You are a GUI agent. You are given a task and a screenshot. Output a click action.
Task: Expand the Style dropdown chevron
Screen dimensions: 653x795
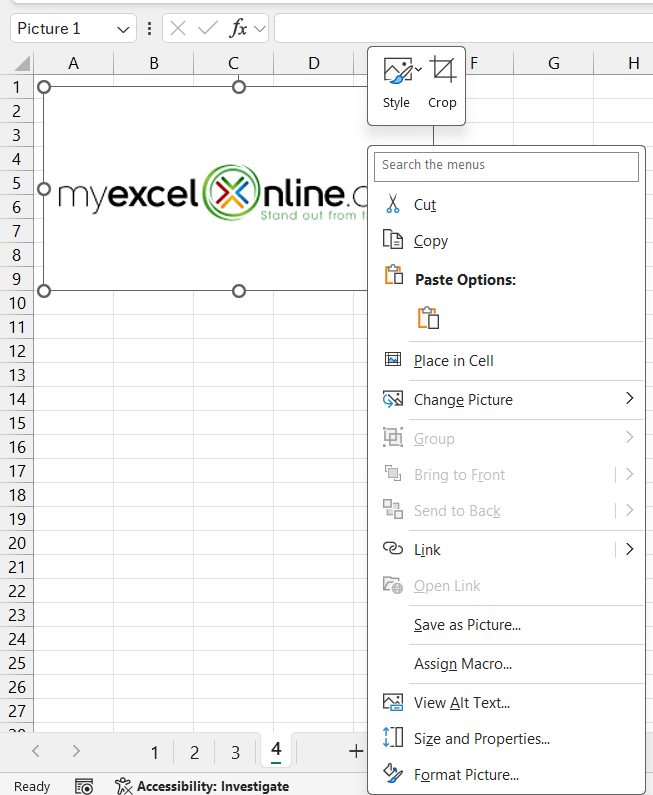point(418,69)
